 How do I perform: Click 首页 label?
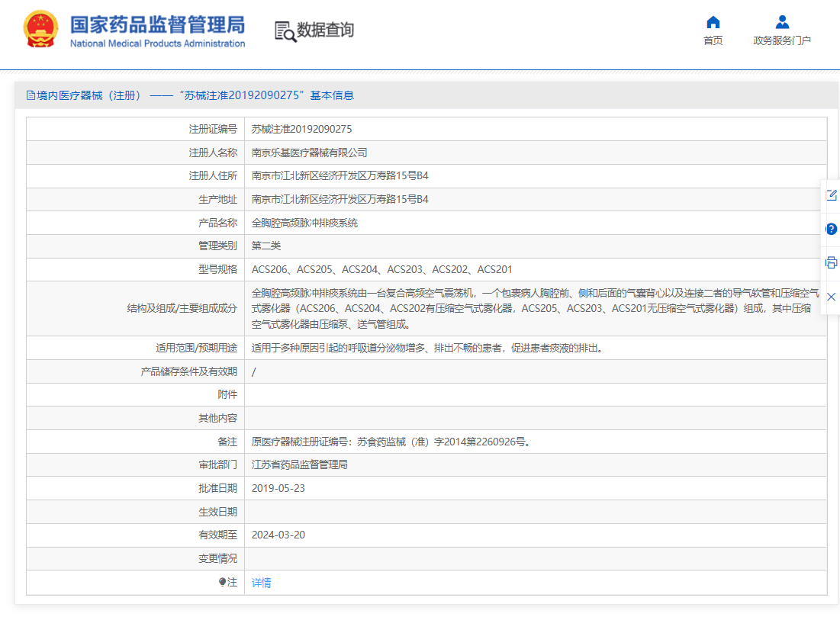(x=713, y=40)
